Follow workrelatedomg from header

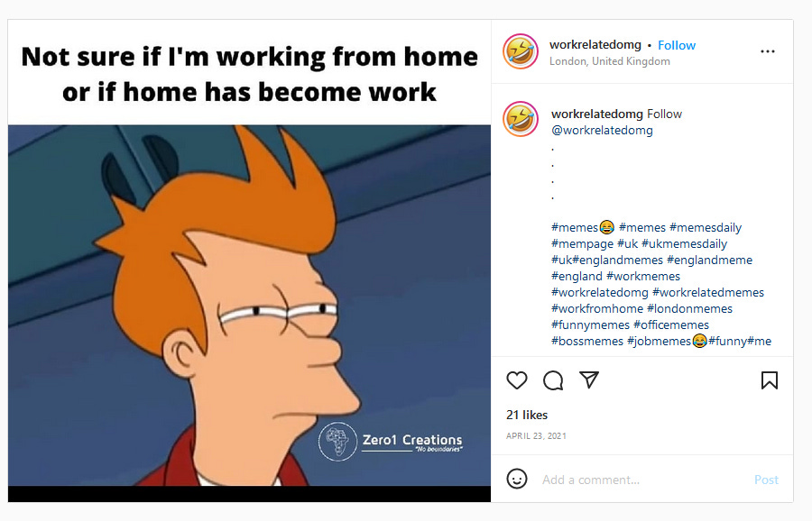(677, 45)
